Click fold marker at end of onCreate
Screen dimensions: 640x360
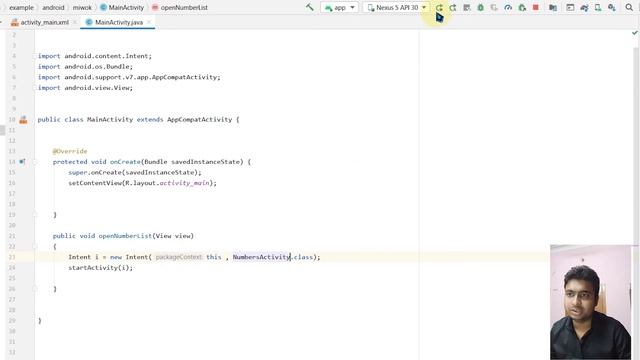(x=35, y=215)
